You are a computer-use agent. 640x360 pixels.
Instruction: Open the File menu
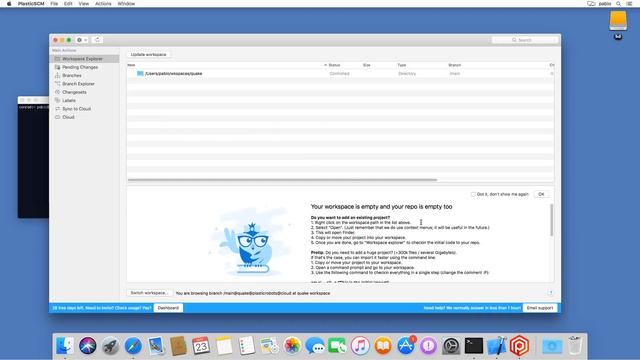pyautogui.click(x=54, y=4)
